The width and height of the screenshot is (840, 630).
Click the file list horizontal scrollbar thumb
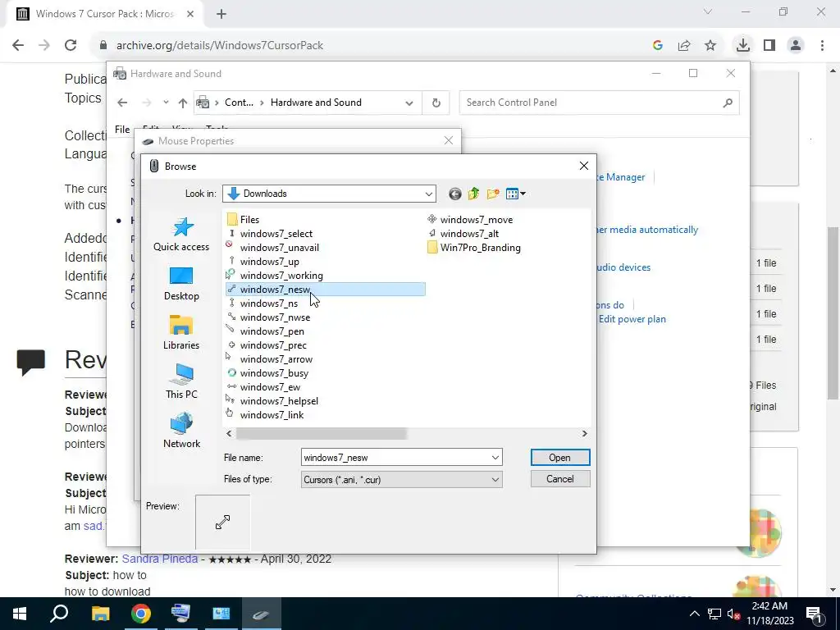322,433
